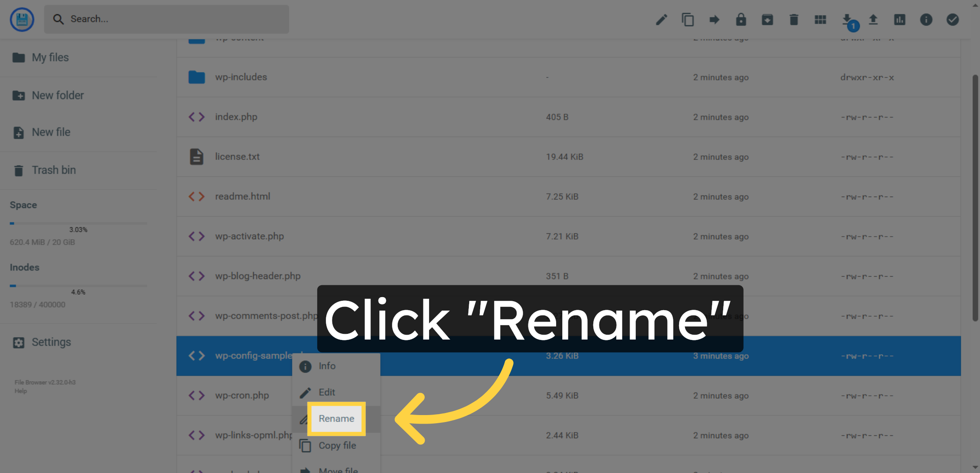Viewport: 980px width, 473px height.
Task: Toggle select-all with the checkmark icon
Action: click(x=952, y=19)
